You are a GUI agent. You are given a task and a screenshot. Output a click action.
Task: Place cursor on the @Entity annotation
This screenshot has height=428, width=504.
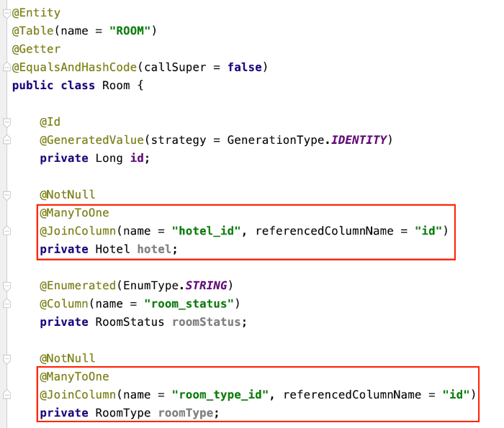click(36, 13)
